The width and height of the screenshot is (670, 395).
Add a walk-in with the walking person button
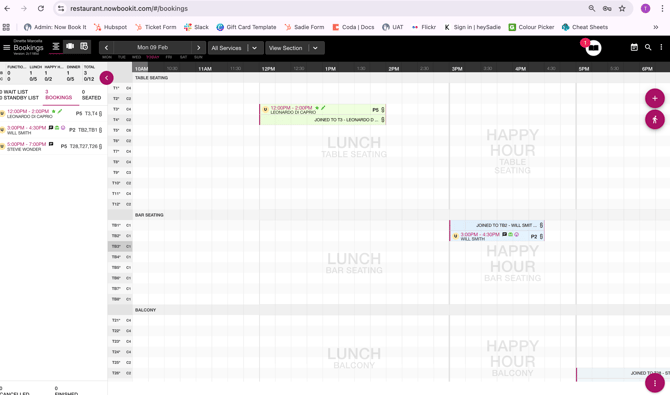(655, 120)
